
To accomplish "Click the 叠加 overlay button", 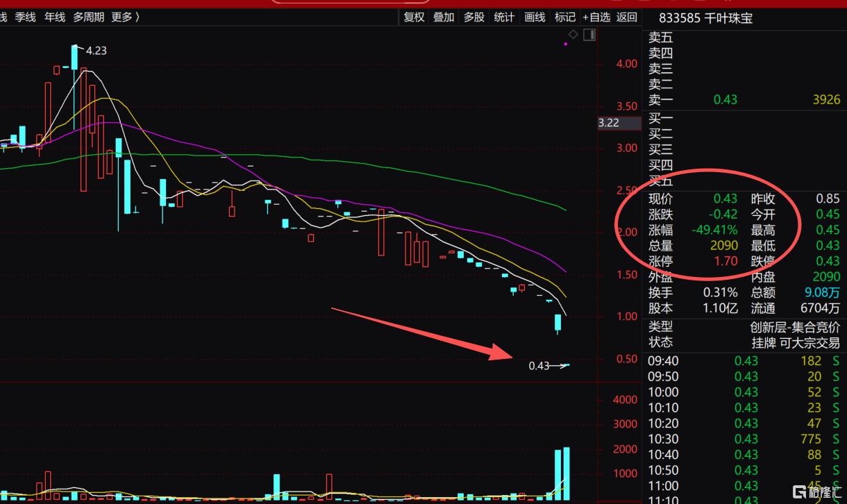I will [x=444, y=17].
